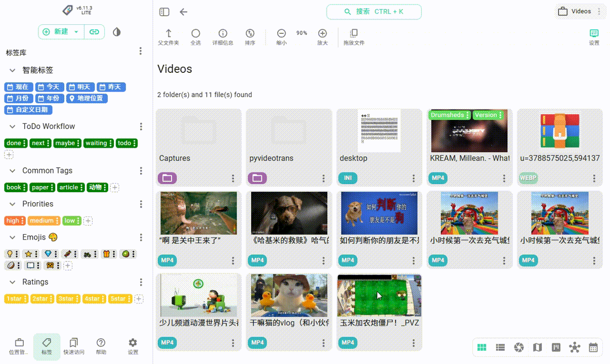Click the 新建 create button
The height and width of the screenshot is (364, 610).
coord(56,32)
